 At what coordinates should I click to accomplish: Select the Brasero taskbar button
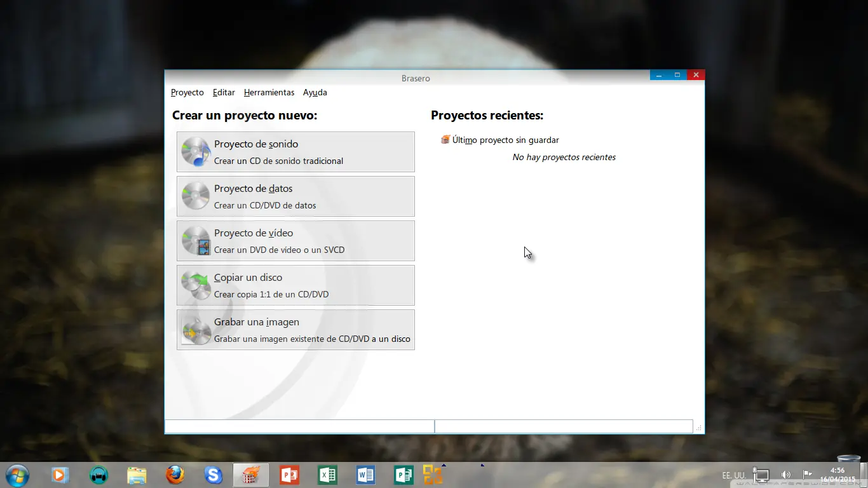click(x=251, y=475)
